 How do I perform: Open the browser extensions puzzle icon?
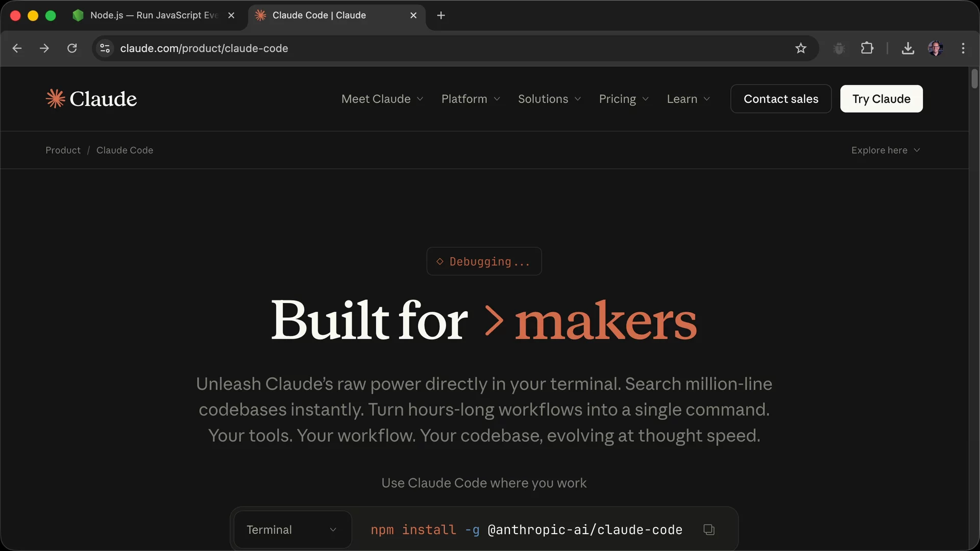pos(867,48)
